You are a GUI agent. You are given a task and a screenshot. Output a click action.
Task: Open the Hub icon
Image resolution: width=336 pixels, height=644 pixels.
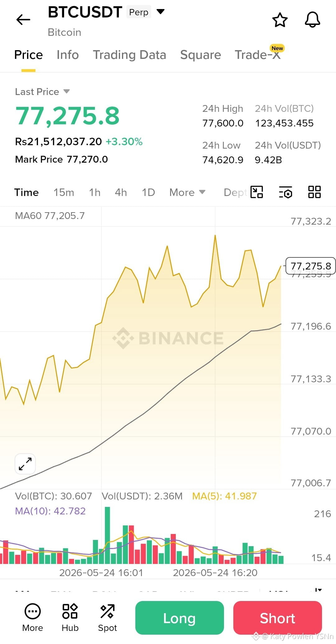(70, 618)
